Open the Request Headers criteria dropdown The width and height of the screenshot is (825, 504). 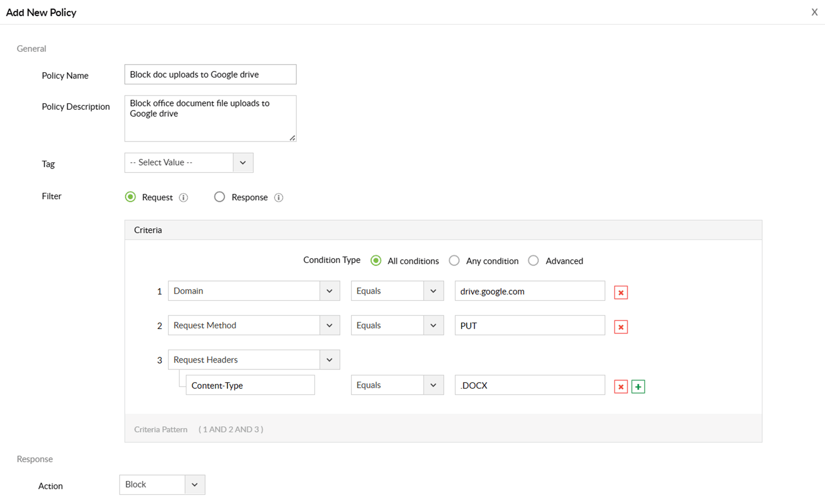[x=329, y=360]
